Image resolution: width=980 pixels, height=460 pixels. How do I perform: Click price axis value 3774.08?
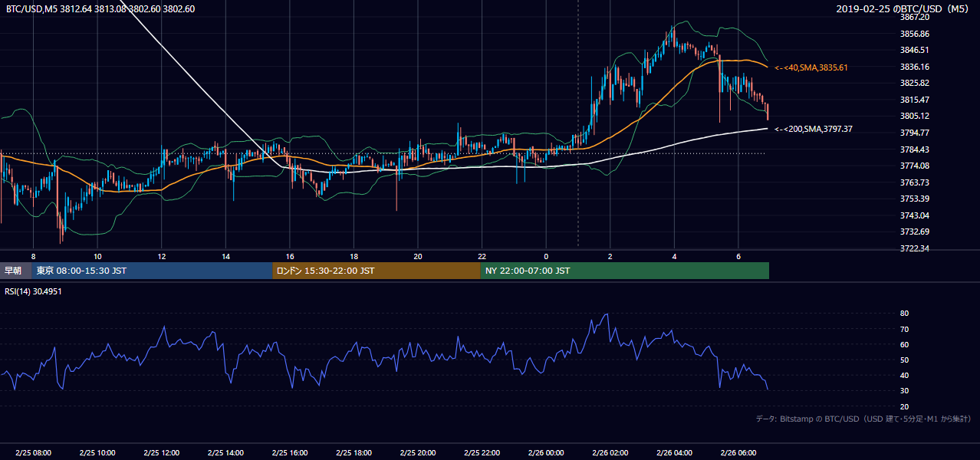pos(915,166)
